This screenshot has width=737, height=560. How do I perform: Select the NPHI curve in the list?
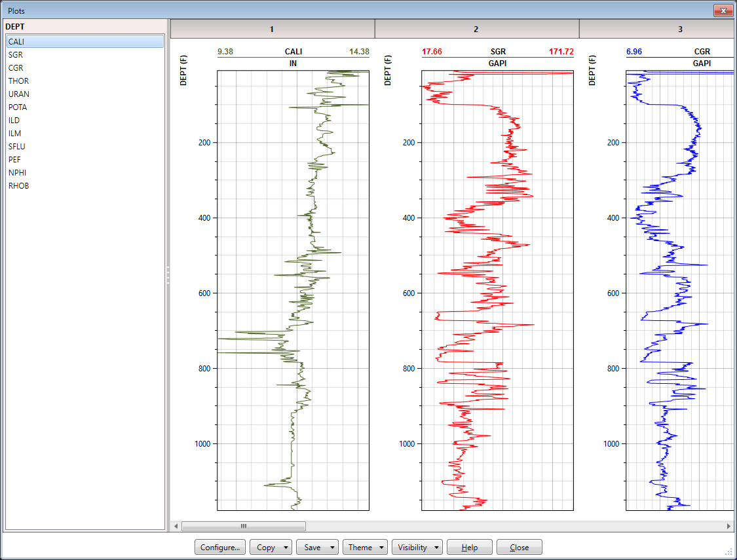point(18,172)
